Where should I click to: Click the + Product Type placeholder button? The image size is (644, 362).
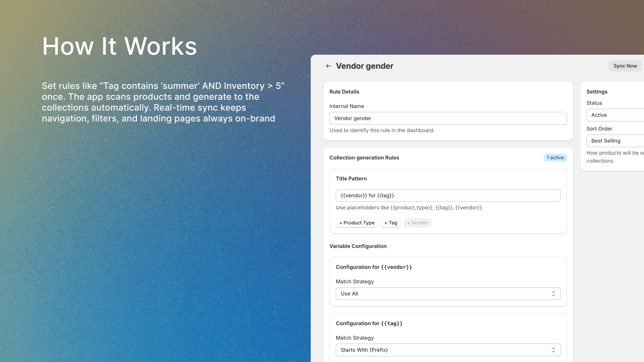[357, 222]
